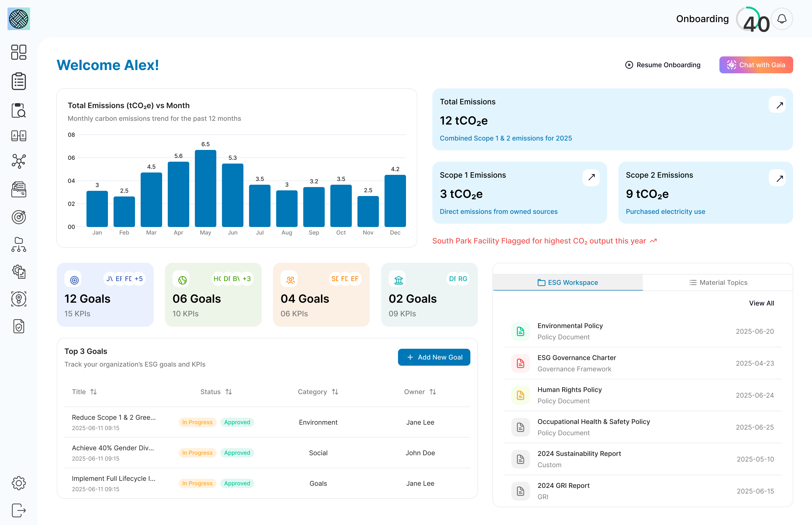Click the notification bell

(781, 19)
